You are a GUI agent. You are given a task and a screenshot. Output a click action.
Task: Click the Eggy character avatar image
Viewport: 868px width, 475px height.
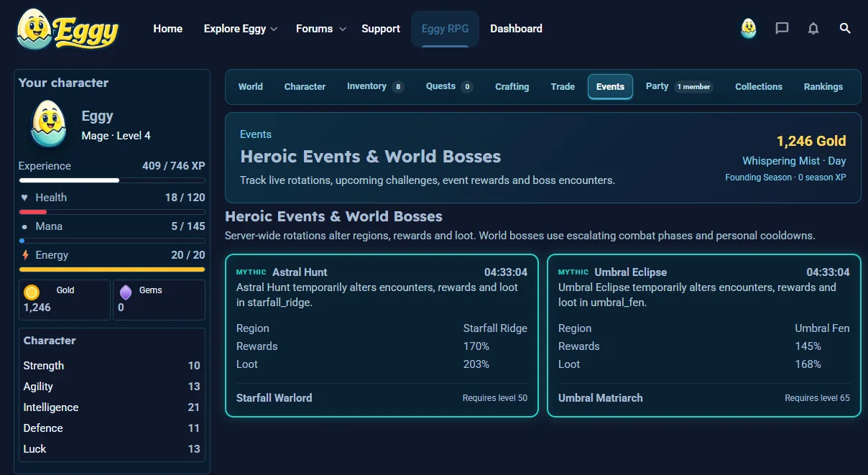click(x=49, y=124)
